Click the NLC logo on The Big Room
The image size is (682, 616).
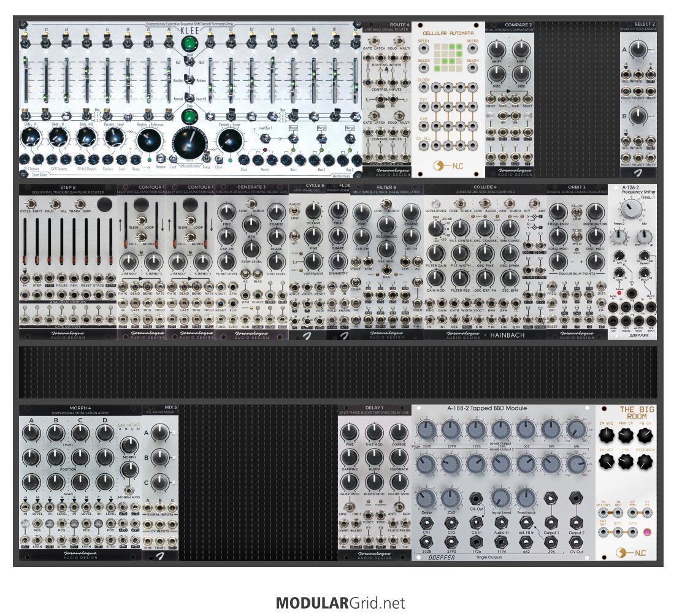[x=631, y=552]
